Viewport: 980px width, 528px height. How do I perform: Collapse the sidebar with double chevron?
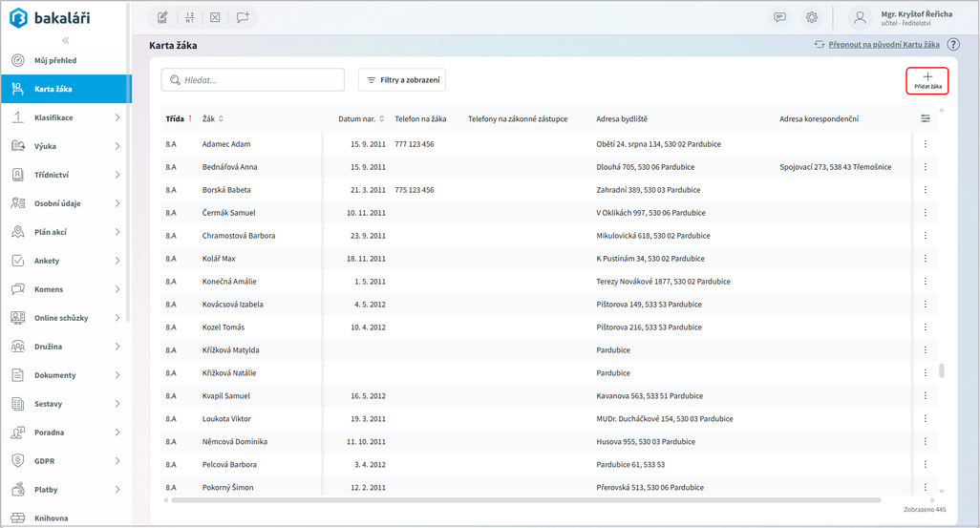66,40
